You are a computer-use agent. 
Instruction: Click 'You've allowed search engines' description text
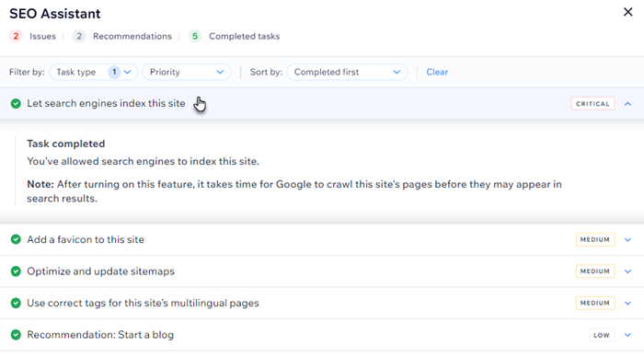click(x=143, y=161)
